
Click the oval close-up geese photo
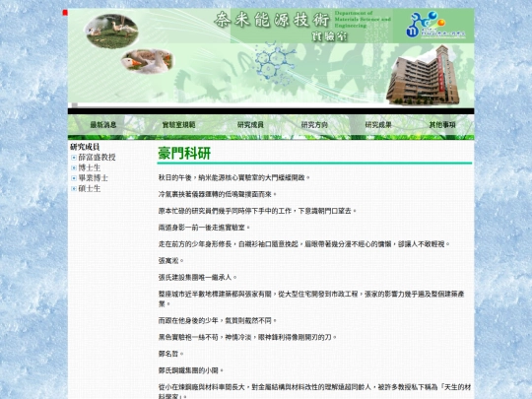click(x=147, y=61)
